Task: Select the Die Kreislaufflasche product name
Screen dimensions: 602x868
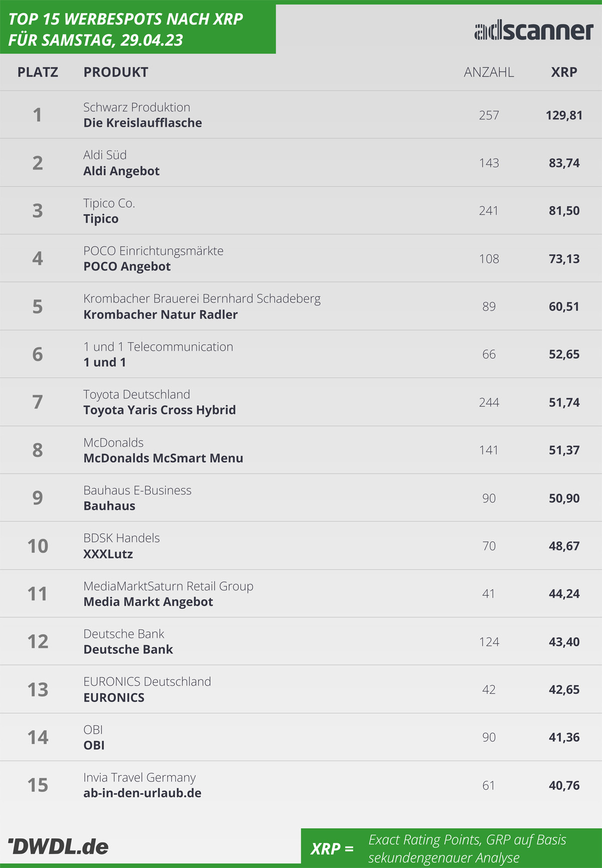Action: [x=142, y=123]
